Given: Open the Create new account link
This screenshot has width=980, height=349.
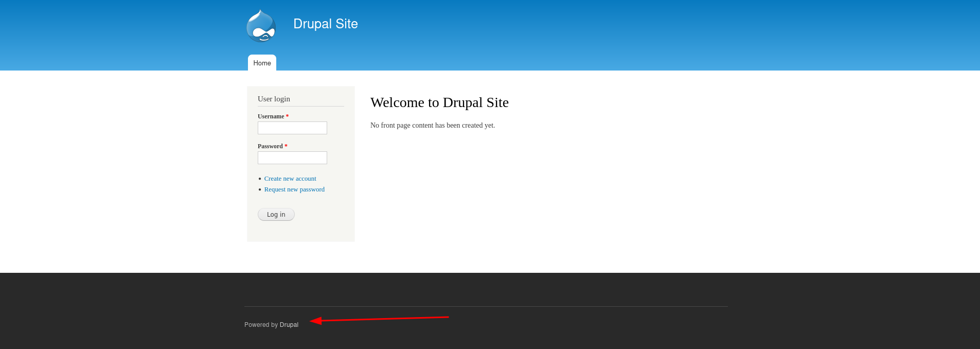Looking at the screenshot, I should click(x=290, y=179).
